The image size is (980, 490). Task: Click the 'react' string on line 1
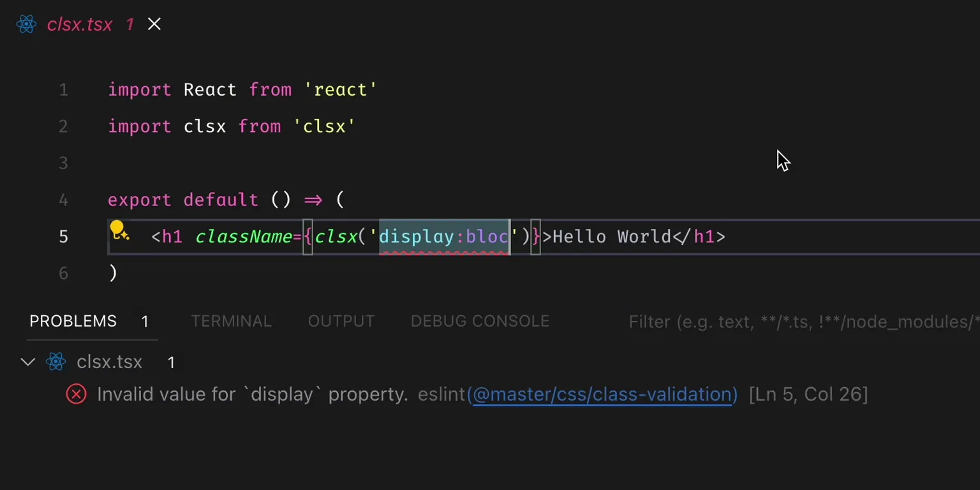click(x=341, y=90)
